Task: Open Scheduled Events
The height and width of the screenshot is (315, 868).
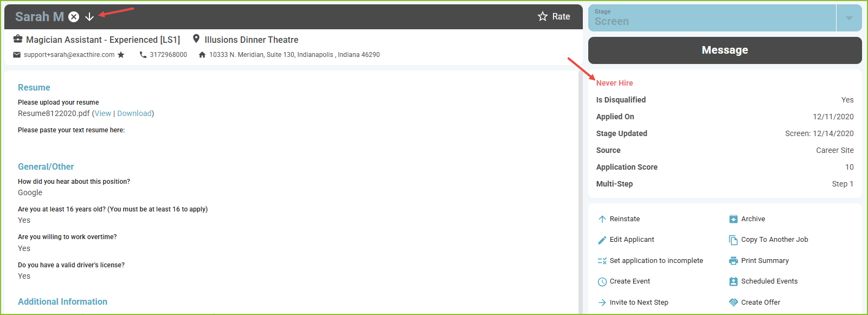Action: click(763, 281)
